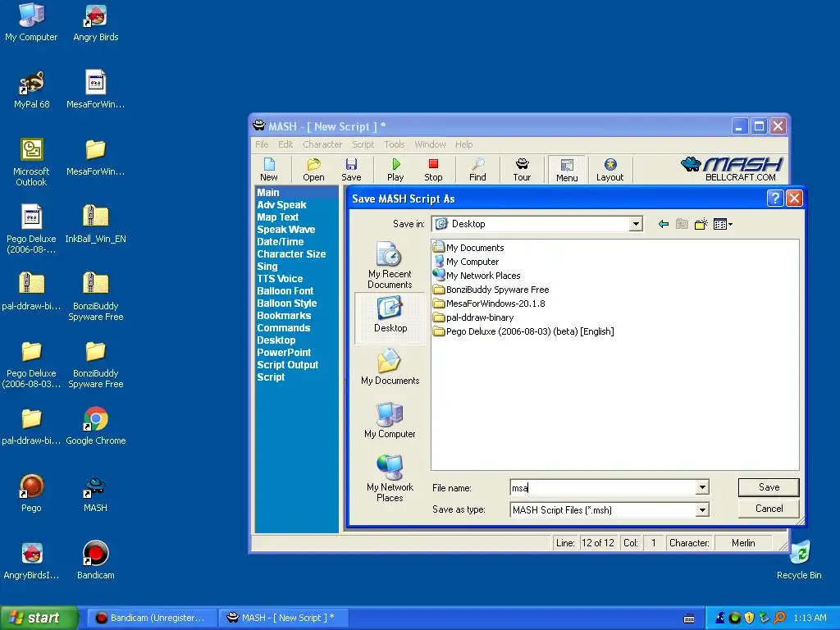Select My Documents in the places bar
840x630 pixels.
[390, 367]
